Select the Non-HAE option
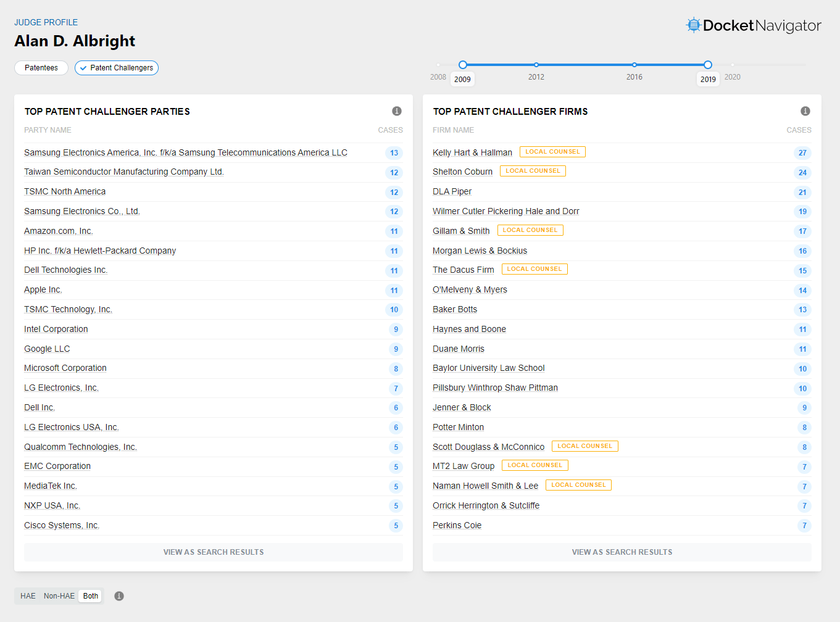 [x=59, y=596]
